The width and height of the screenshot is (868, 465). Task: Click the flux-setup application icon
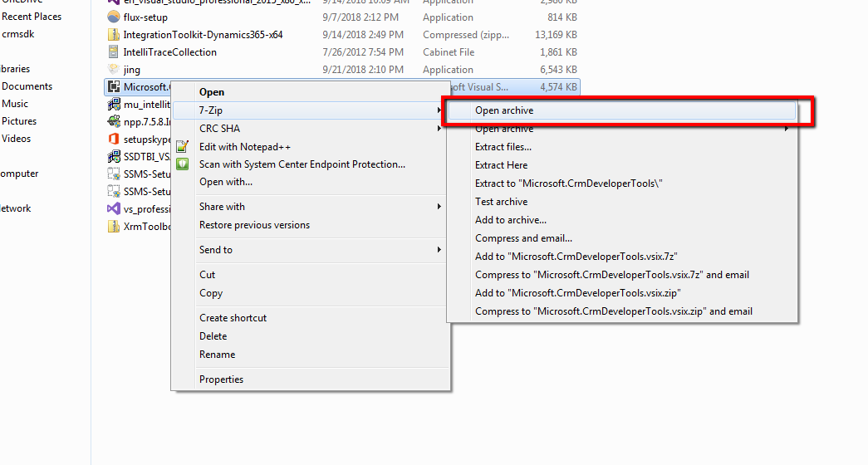114,17
